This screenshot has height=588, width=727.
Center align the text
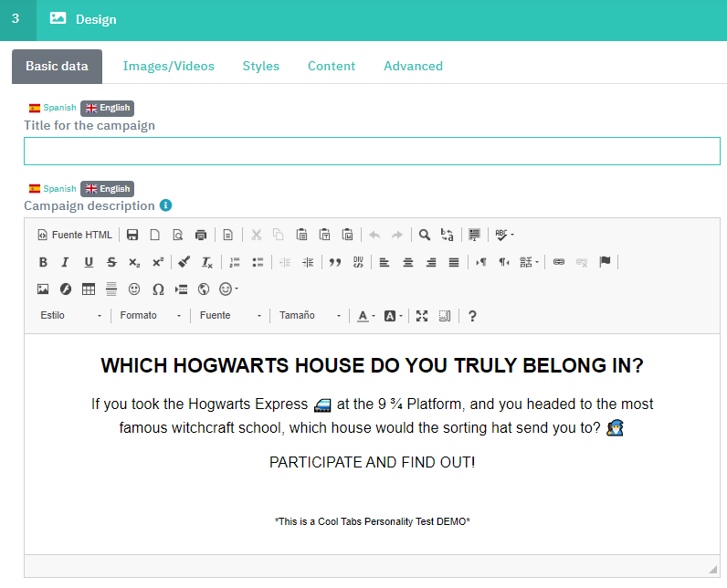pos(408,262)
